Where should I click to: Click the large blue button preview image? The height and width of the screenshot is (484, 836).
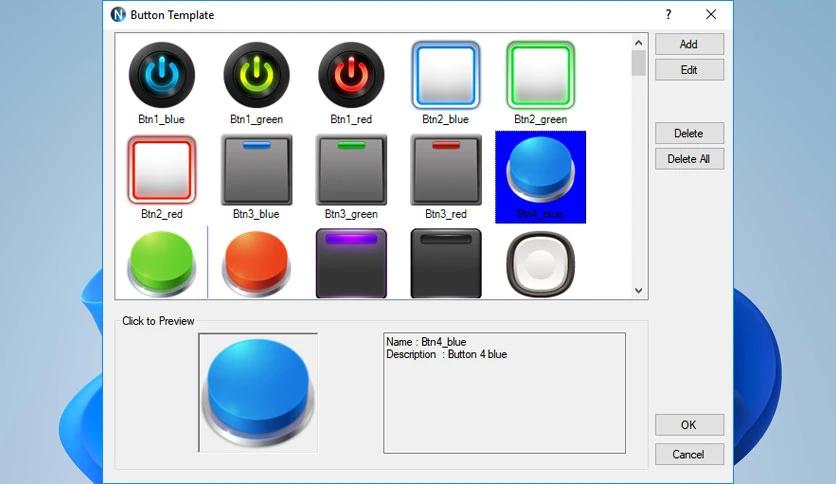[x=258, y=393]
